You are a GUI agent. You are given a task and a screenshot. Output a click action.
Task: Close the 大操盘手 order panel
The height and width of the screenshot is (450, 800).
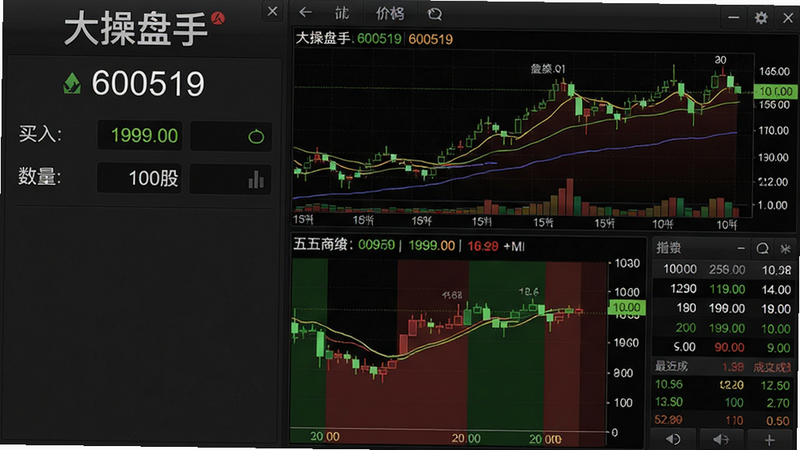272,11
